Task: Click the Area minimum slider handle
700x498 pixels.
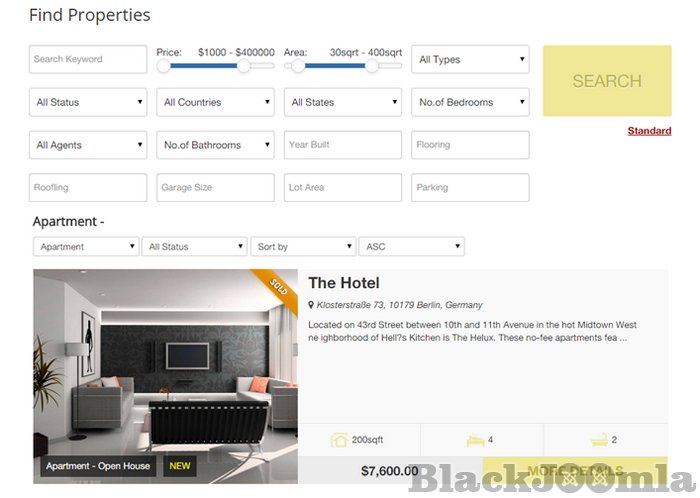Action: [x=298, y=66]
